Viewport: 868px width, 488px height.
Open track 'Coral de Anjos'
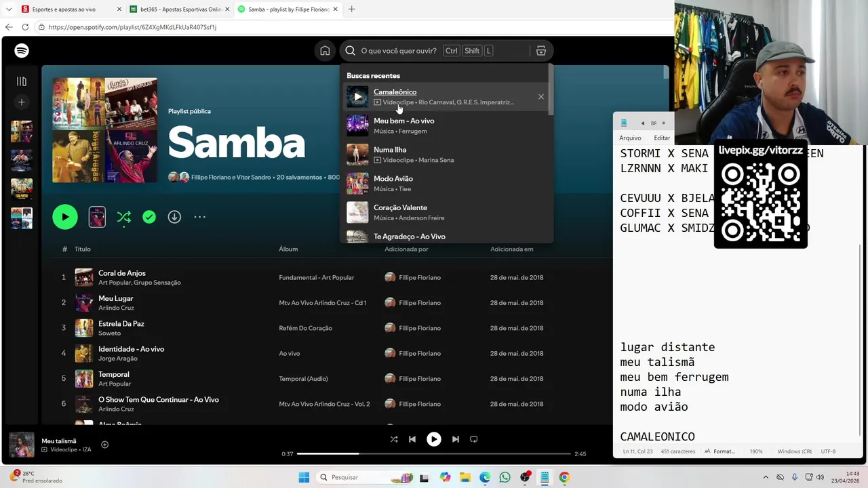tap(122, 273)
